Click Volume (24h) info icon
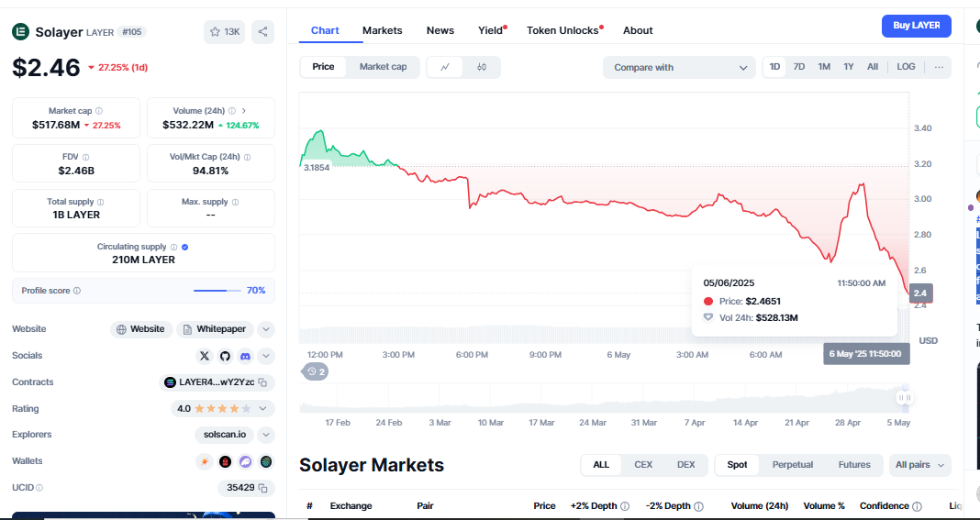Image resolution: width=980 pixels, height=520 pixels. pyautogui.click(x=232, y=111)
